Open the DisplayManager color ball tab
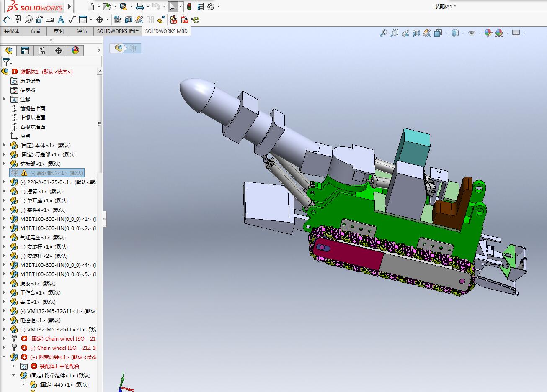Image resolution: width=547 pixels, height=392 pixels. (75, 51)
